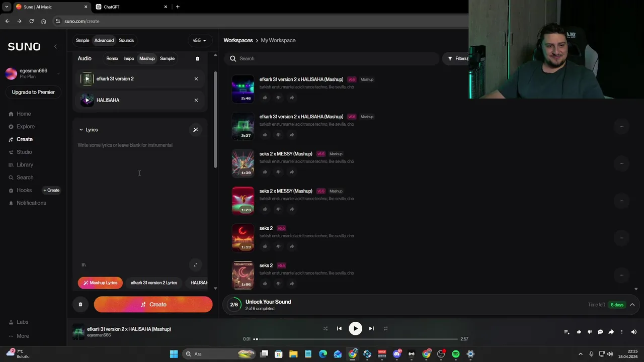
Task: Choose the efkarlı 31 version 2 Lyrics chip
Action: click(x=154, y=283)
